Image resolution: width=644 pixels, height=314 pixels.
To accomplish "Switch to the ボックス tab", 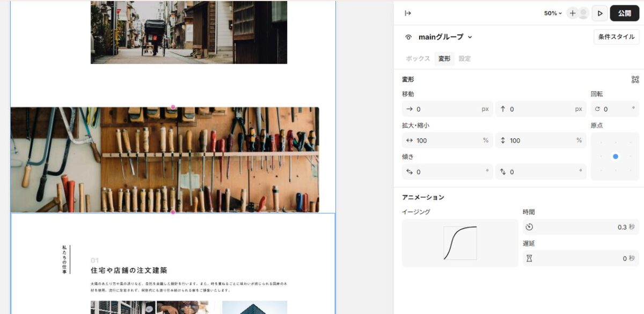I will pos(418,59).
